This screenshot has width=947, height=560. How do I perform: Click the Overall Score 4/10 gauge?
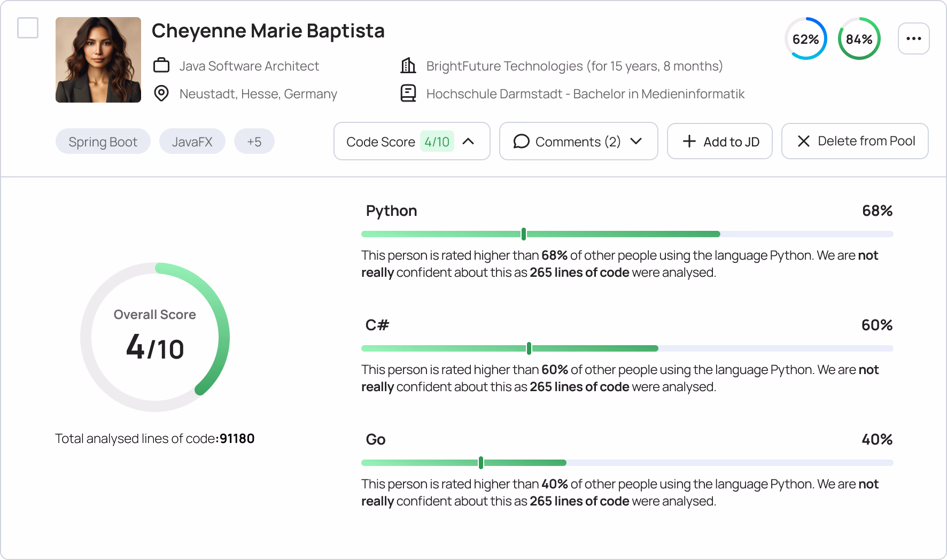pos(155,337)
